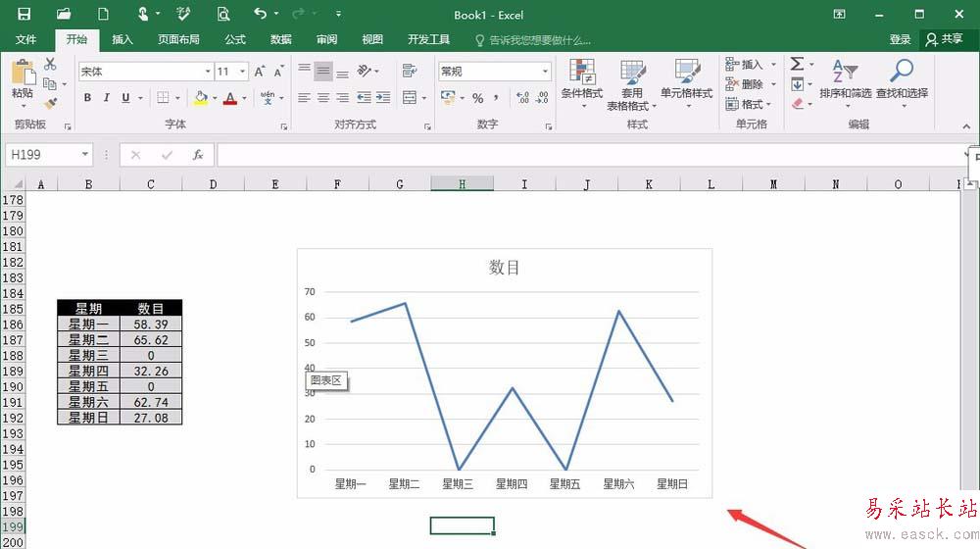Apply cell borders icon
This screenshot has height=549, width=980.
coord(163,97)
